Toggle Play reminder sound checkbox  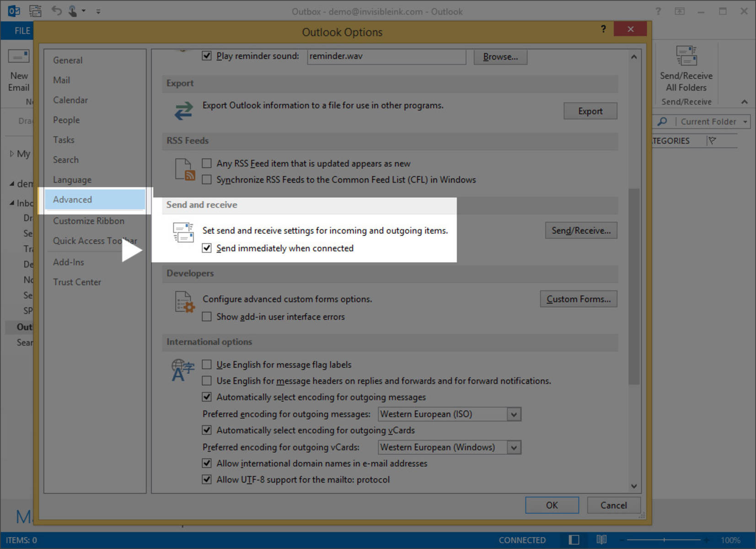(207, 56)
